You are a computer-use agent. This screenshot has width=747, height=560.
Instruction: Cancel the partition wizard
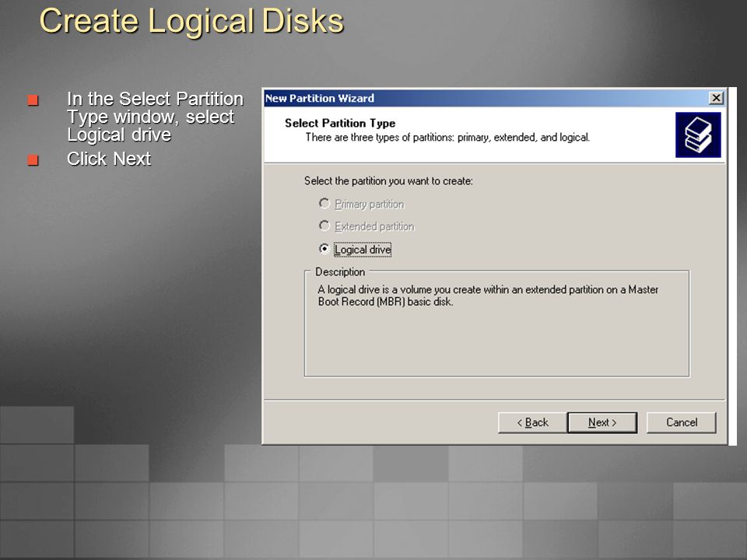(682, 422)
